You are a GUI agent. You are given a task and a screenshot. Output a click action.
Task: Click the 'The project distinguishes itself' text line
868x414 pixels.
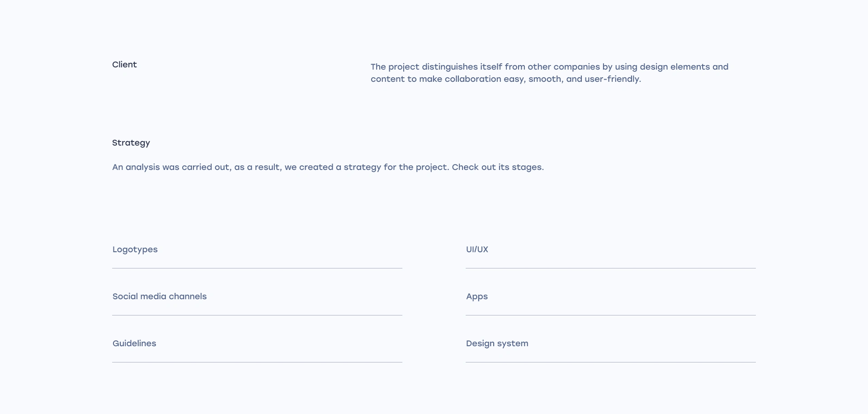pyautogui.click(x=549, y=67)
